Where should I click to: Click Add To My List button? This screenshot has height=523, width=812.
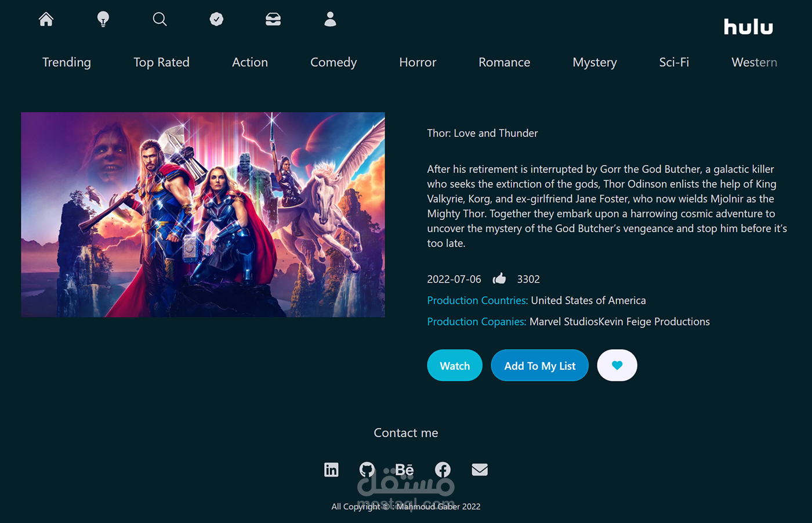click(540, 365)
